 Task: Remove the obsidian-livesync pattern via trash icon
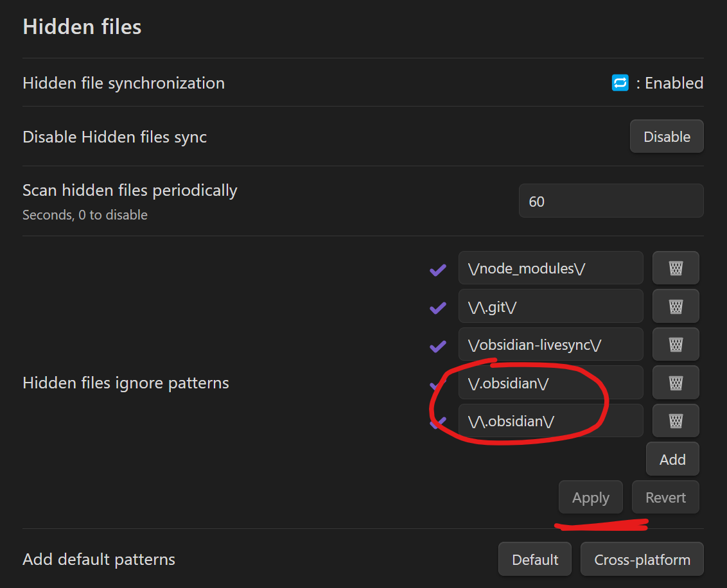(676, 345)
